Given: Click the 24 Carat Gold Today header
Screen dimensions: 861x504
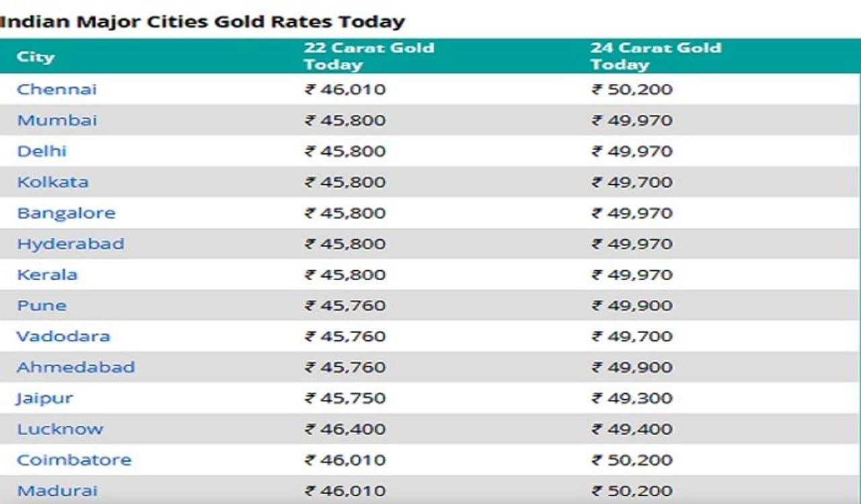Looking at the screenshot, I should click(x=655, y=56).
